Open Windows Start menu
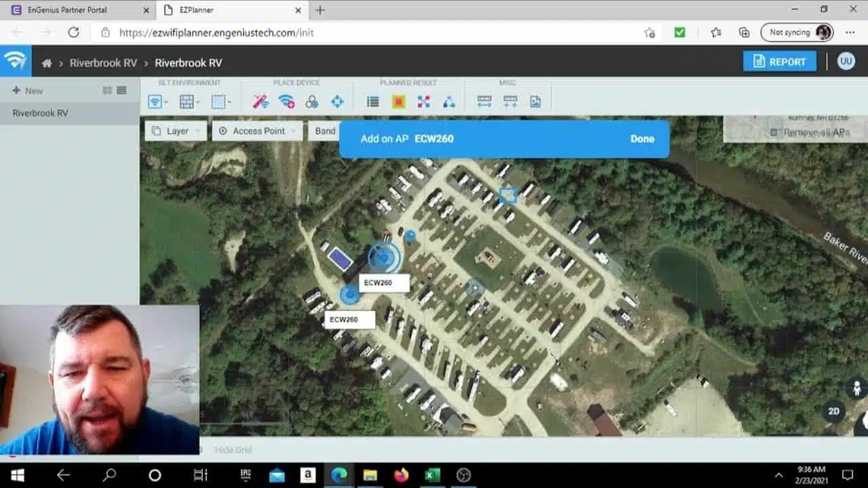 point(16,475)
